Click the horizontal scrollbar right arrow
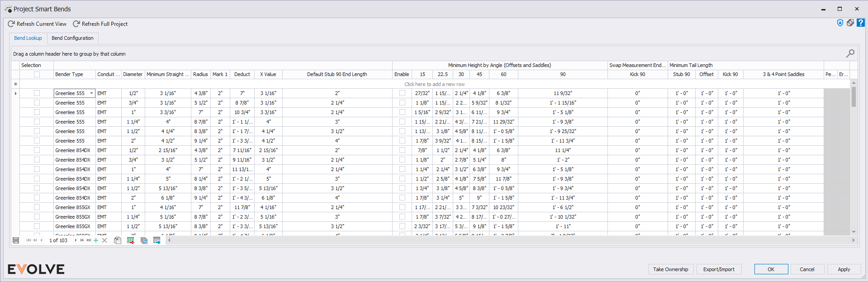Image resolution: width=868 pixels, height=282 pixels. click(x=854, y=240)
